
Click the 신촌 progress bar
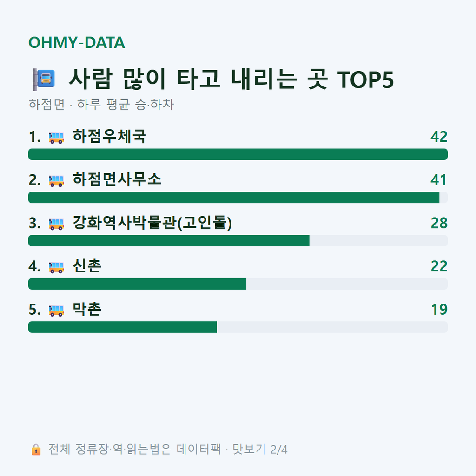[x=238, y=284]
